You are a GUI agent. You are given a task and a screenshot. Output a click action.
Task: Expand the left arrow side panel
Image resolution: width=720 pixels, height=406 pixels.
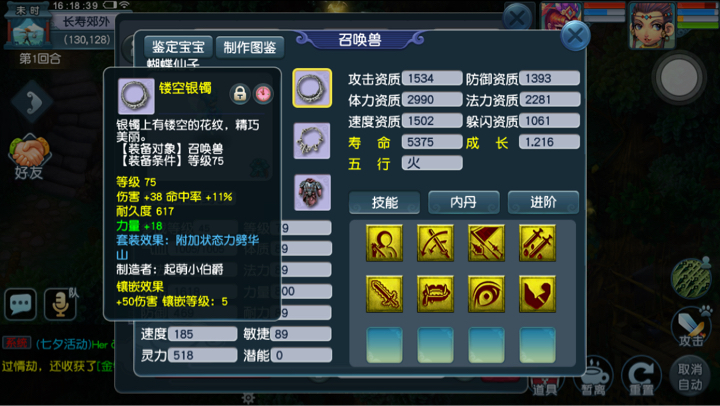(32, 101)
